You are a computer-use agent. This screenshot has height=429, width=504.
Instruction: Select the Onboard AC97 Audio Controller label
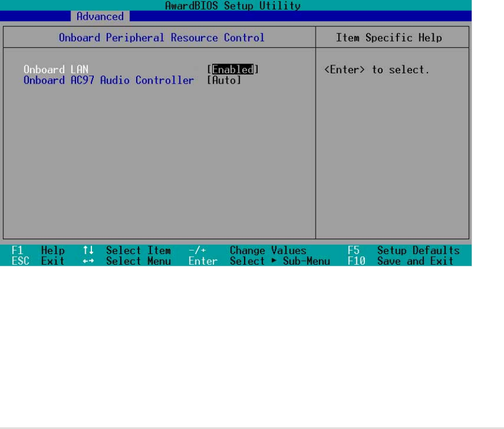click(108, 80)
